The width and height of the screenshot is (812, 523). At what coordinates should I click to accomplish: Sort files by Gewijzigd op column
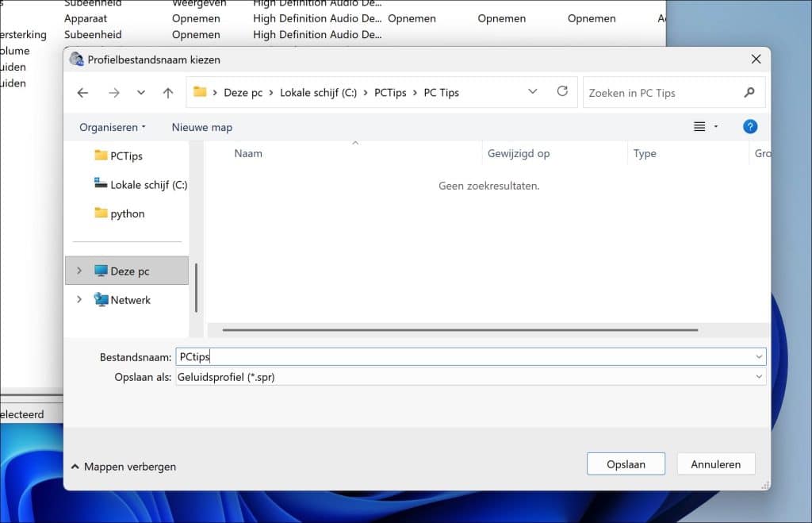pyautogui.click(x=519, y=153)
